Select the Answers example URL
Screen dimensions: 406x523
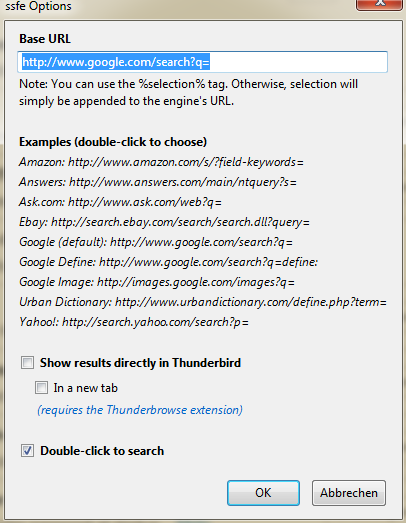coord(158,182)
